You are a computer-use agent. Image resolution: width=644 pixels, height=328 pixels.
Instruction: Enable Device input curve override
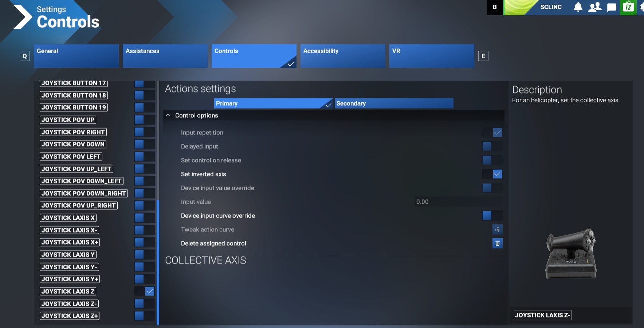492,216
